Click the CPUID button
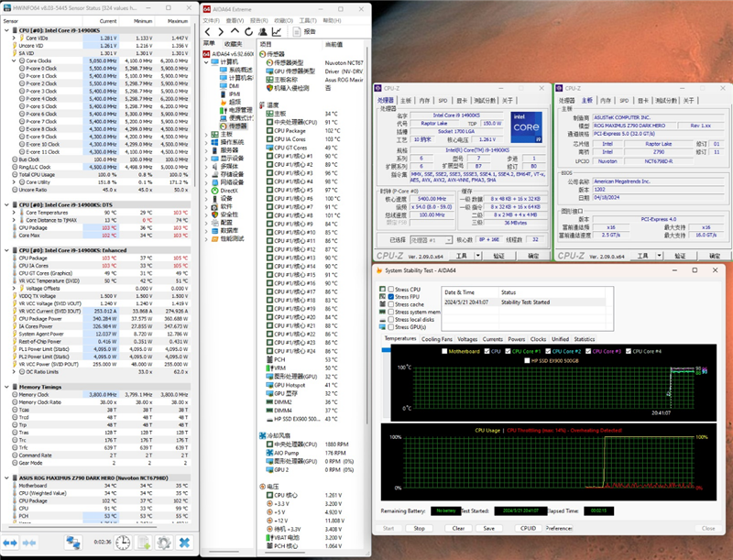The image size is (733, 560). click(529, 528)
